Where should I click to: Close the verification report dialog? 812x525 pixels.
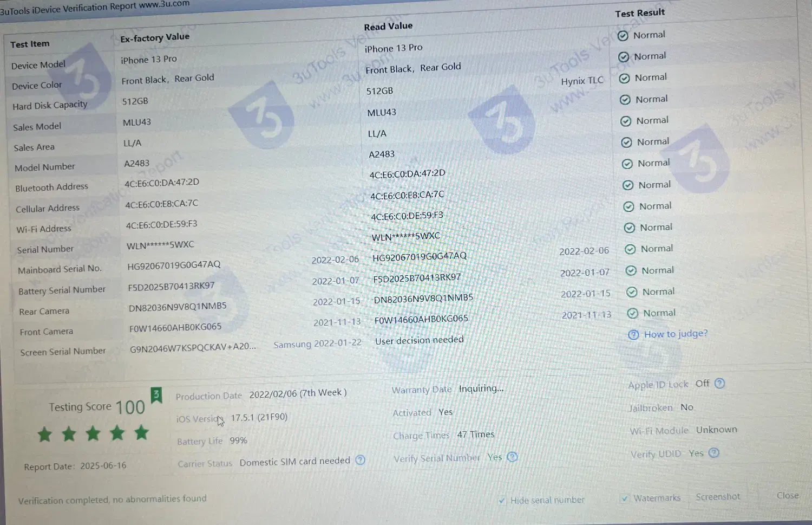(788, 495)
